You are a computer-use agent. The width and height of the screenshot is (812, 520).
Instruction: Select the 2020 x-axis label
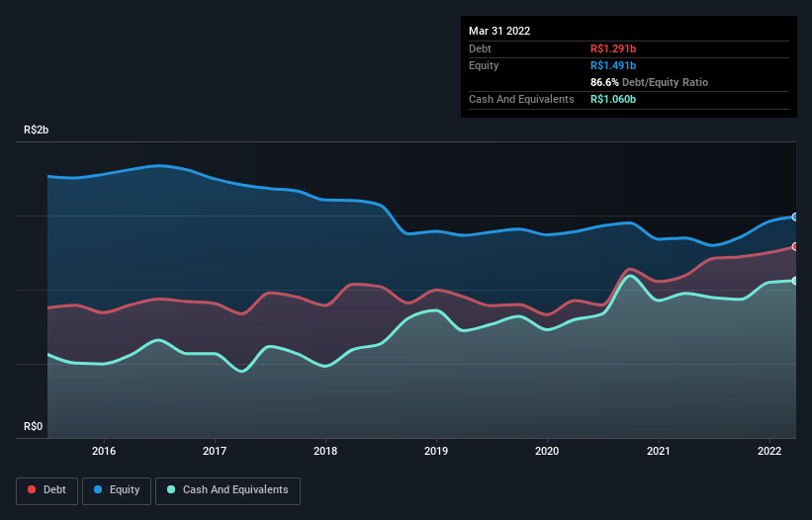tap(547, 451)
